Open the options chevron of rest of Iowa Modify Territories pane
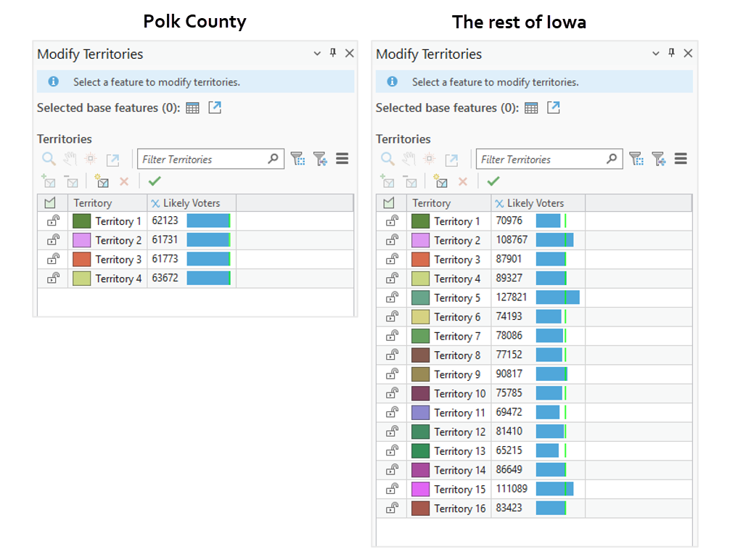Screen dimensions: 743x560 [x=656, y=54]
